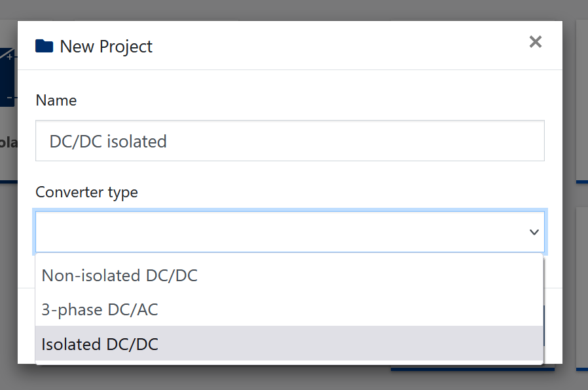This screenshot has height=390, width=588.
Task: Click the blue underline of card below dialog
Action: coord(471,370)
